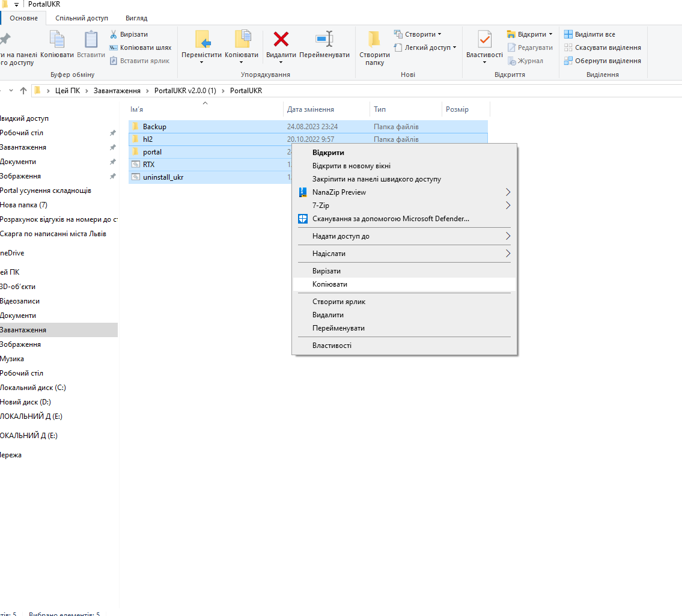Click the Properties checkmark icon
This screenshot has height=616, width=682.
coord(484,39)
